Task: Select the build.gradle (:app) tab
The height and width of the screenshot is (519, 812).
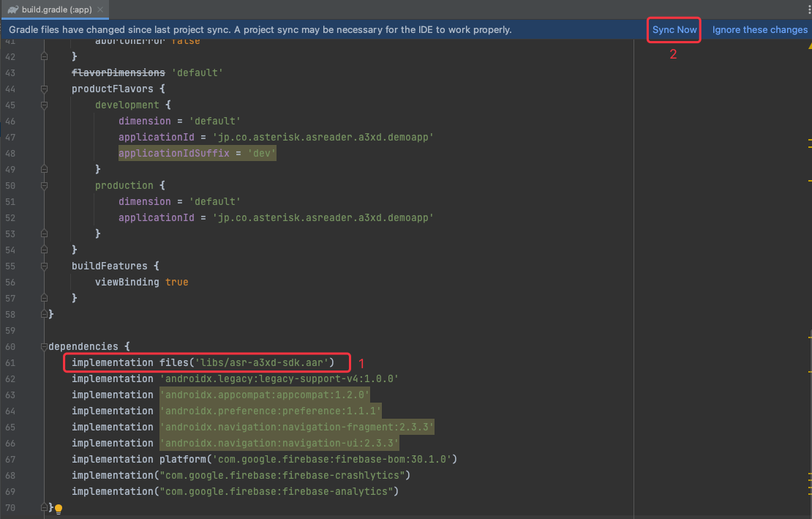Action: click(x=58, y=10)
